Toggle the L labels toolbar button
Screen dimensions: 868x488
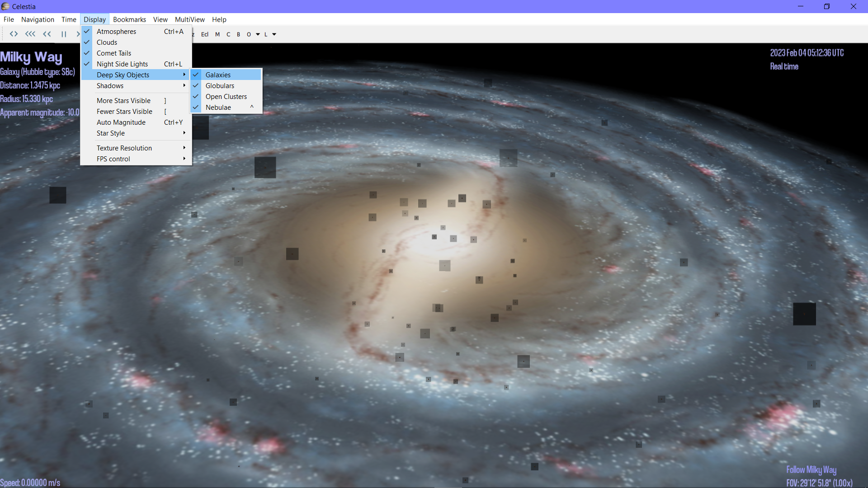click(x=266, y=34)
